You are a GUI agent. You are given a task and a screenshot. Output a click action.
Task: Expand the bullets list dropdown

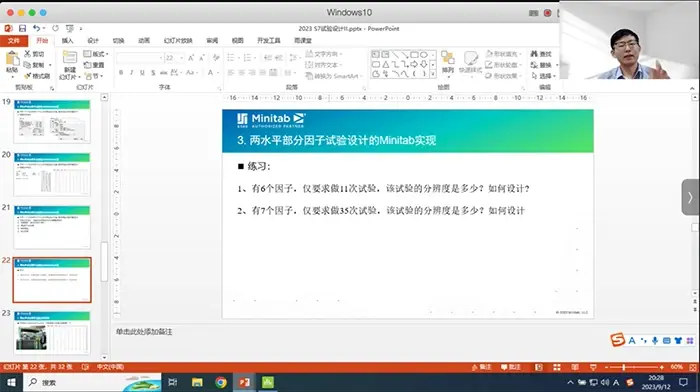238,58
